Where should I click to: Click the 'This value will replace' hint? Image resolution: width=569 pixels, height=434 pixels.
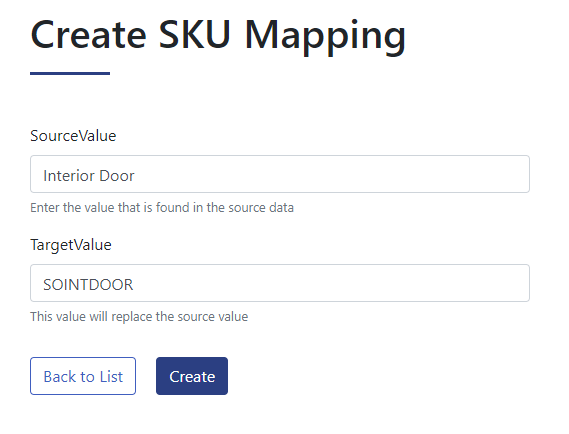(x=139, y=316)
